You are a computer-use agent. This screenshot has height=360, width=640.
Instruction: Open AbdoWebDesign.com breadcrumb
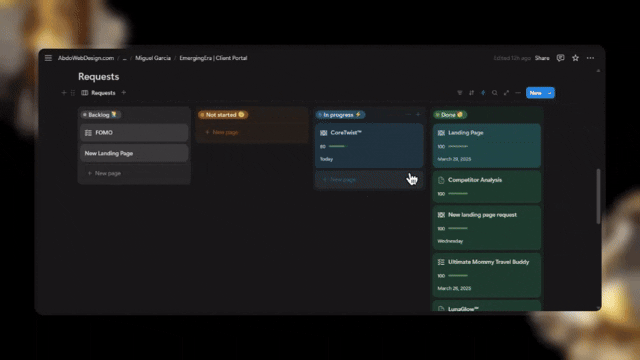click(x=86, y=58)
